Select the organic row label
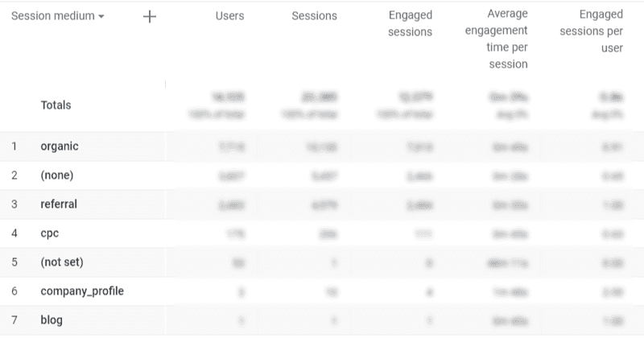This screenshot has width=644, height=338. click(60, 146)
